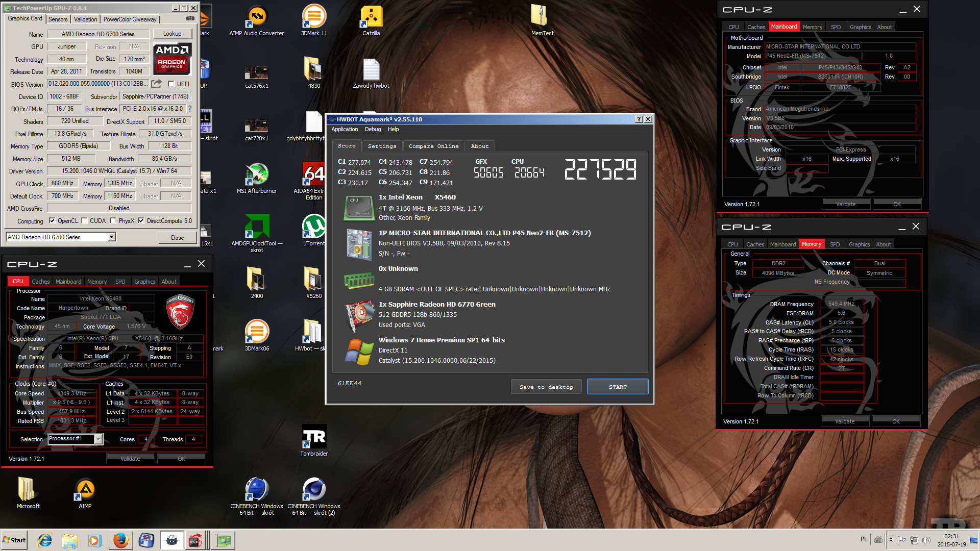980x551 pixels.
Task: Open Caches tab in CPU tab CPU-Z window
Action: pyautogui.click(x=41, y=282)
